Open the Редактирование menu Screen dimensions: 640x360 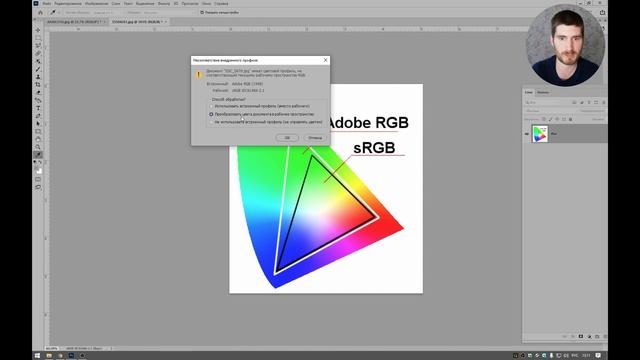coord(68,4)
